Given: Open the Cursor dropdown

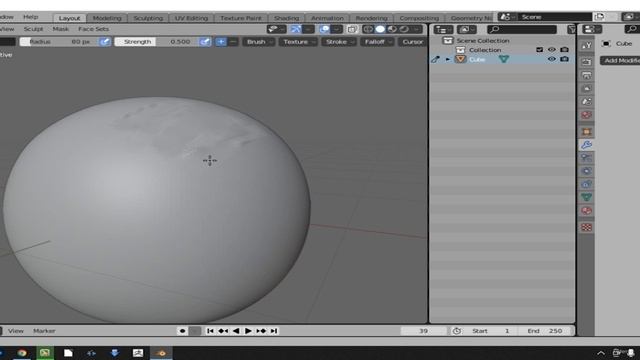Looking at the screenshot, I should coord(413,42).
